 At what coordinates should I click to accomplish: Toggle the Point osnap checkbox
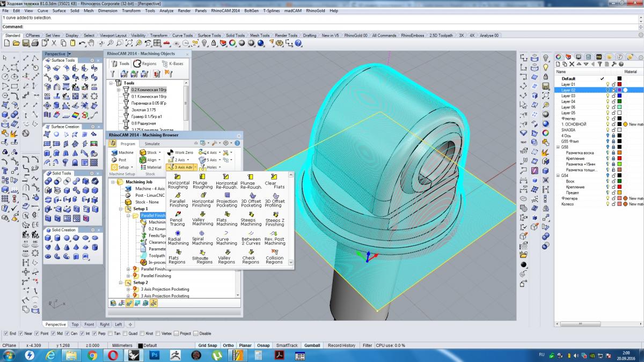[x=38, y=333]
